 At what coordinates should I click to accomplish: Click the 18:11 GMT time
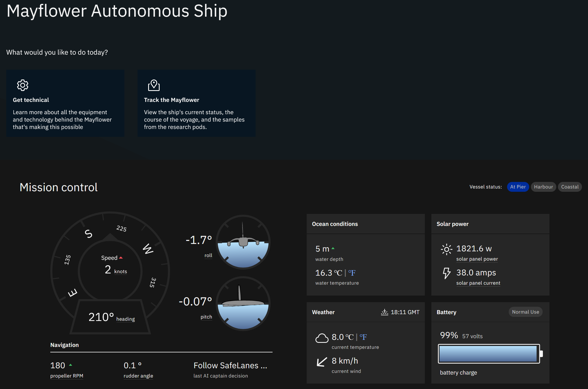[405, 312]
